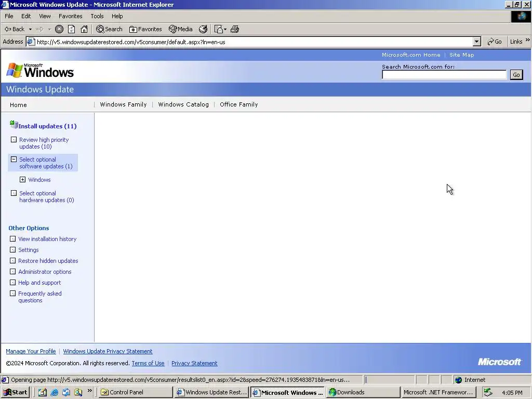Click Go button next to Microsoft.com search
Screen dimensions: 532x399
(x=516, y=75)
